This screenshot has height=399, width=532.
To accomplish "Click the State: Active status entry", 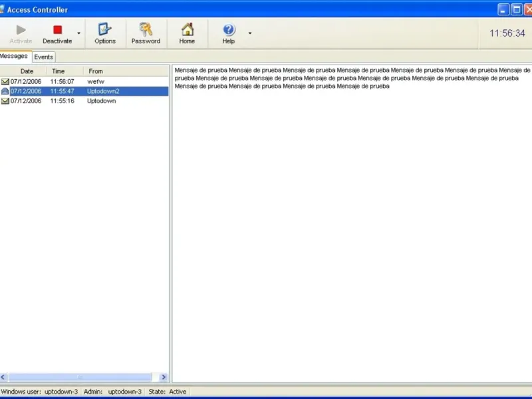I will 168,392.
